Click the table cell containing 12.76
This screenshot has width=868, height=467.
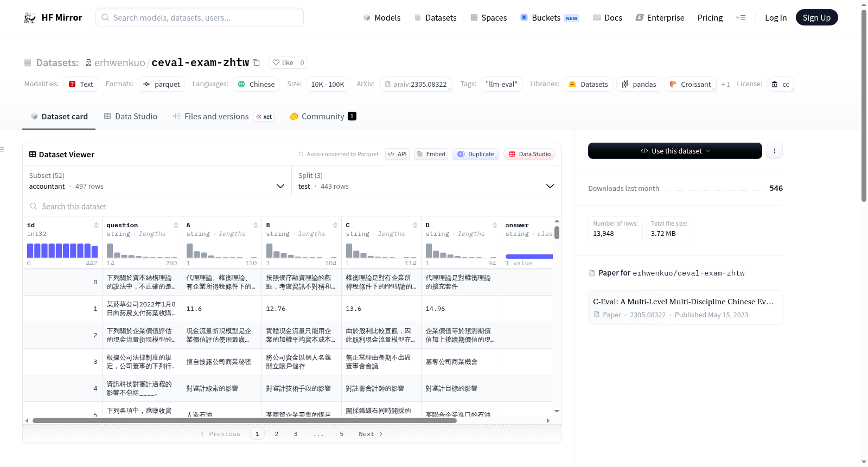[x=302, y=309]
